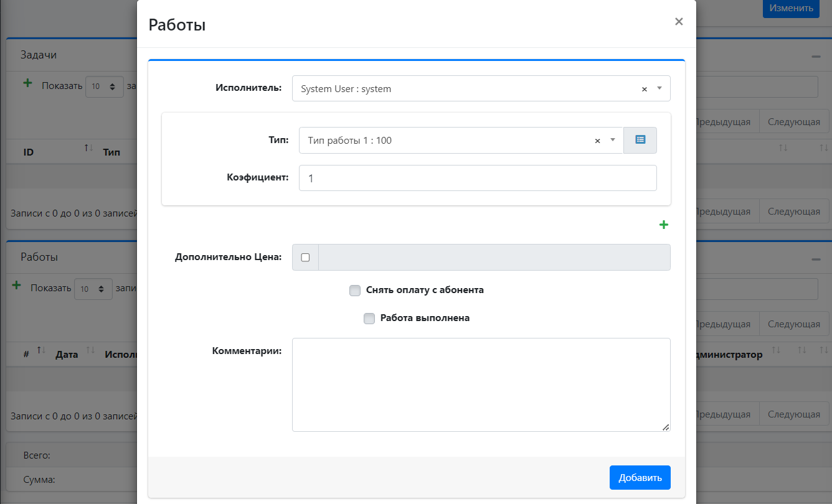832x504 pixels.
Task: Click into the Коэфициент input field
Action: click(x=478, y=178)
